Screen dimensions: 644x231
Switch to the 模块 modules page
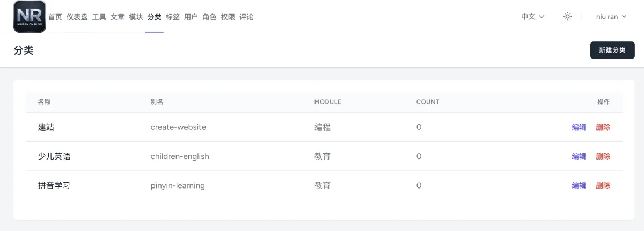tap(136, 17)
